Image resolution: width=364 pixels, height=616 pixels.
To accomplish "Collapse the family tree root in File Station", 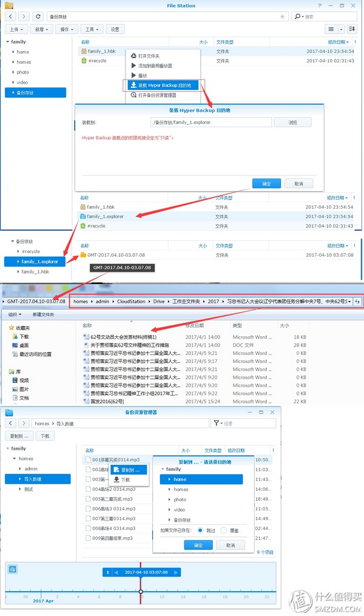I will coord(8,42).
